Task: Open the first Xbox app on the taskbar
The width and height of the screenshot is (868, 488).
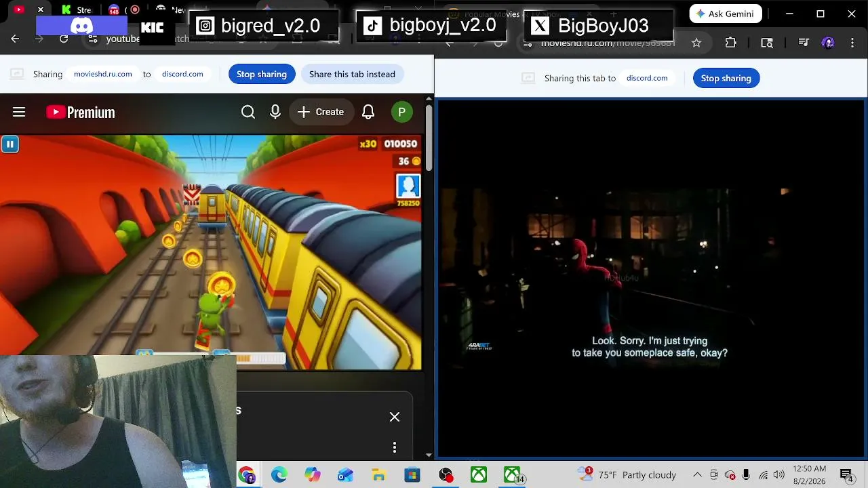Action: [x=479, y=475]
